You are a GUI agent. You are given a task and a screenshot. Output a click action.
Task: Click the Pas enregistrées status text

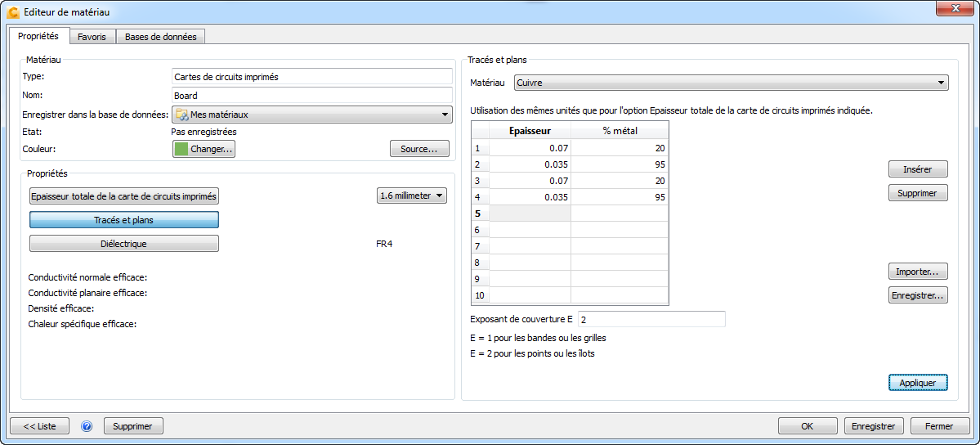204,132
